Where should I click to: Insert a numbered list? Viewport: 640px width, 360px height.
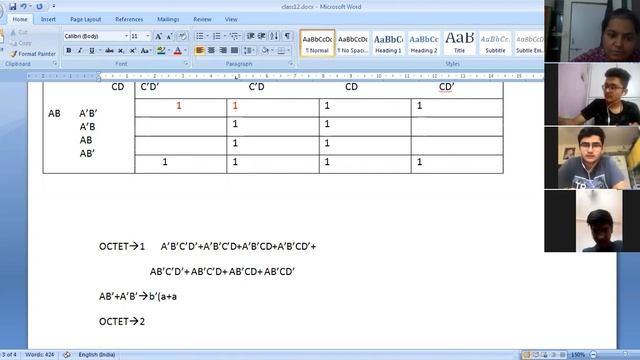217,36
